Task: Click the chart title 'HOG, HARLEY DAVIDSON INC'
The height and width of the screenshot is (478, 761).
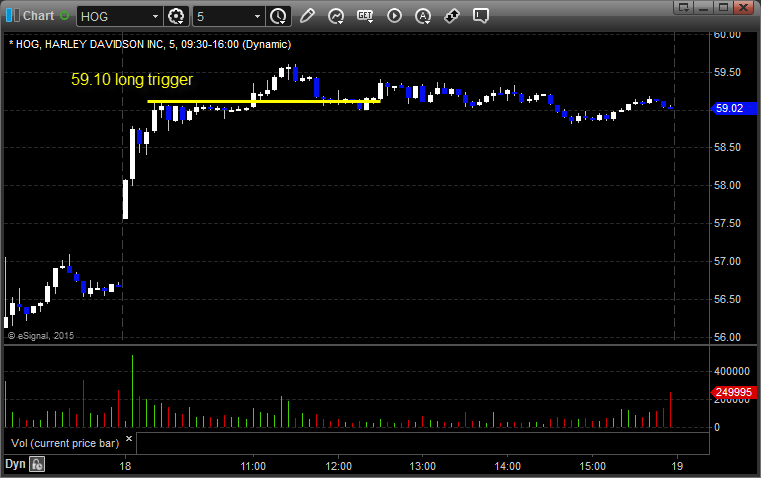Action: point(90,44)
